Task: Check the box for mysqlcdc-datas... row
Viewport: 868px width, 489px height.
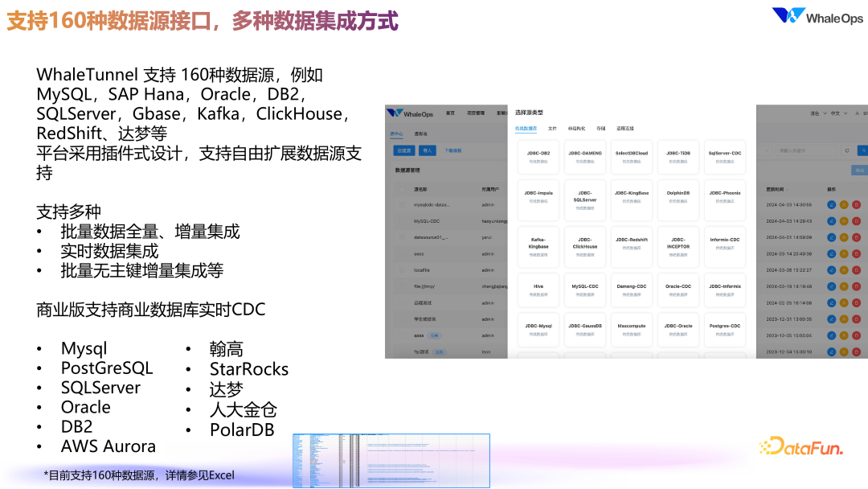Action: click(402, 205)
